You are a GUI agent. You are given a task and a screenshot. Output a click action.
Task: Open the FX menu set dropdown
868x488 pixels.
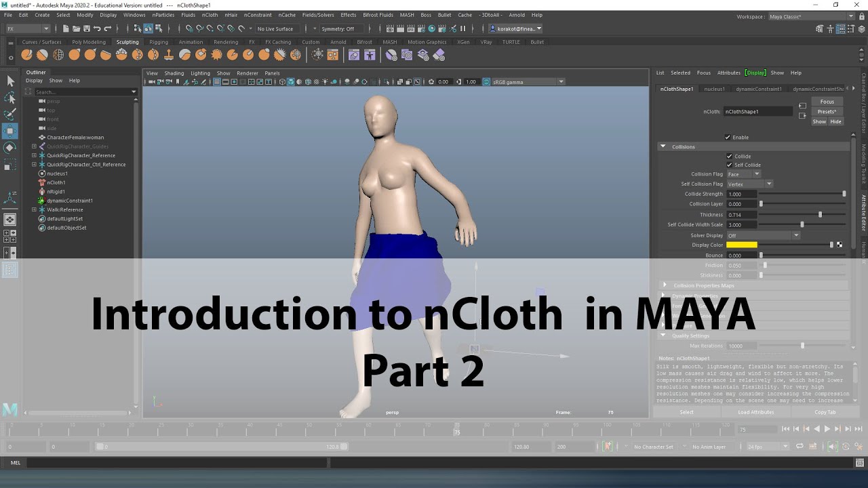point(27,28)
